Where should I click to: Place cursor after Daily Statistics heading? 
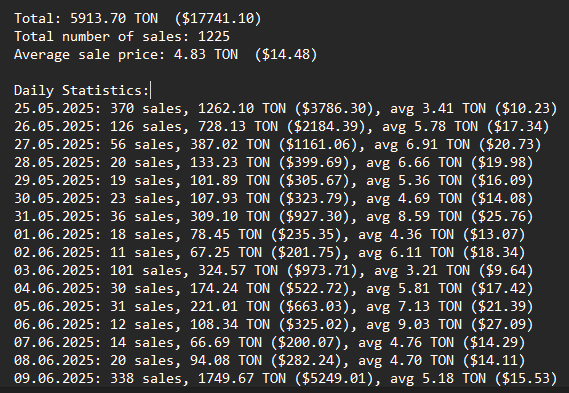click(150, 90)
